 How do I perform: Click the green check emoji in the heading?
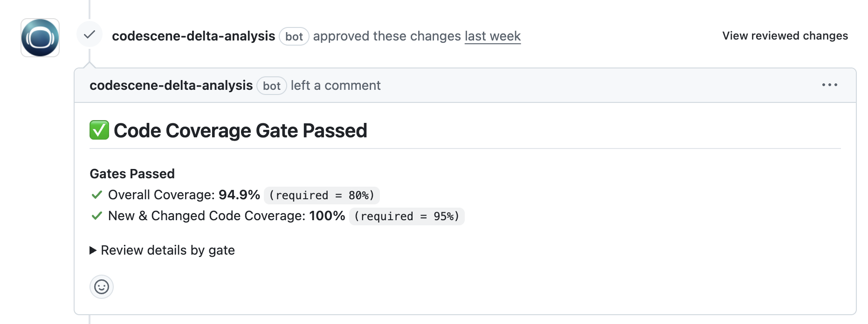(99, 130)
